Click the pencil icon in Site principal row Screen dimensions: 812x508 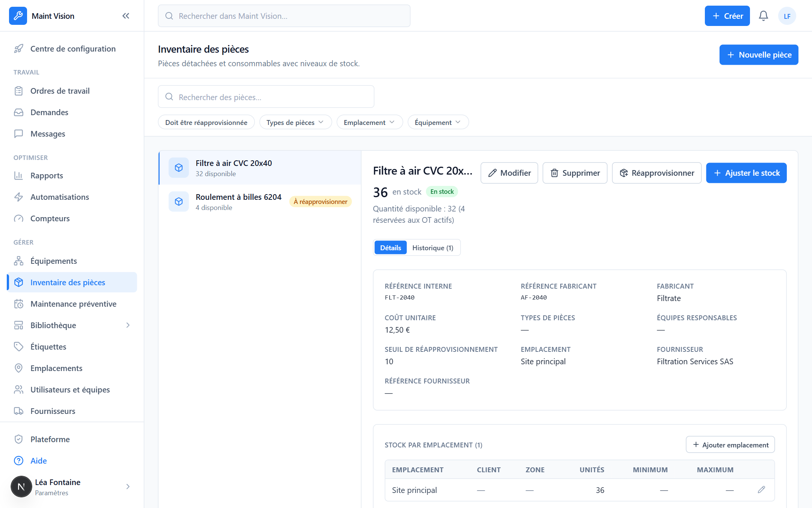click(761, 490)
